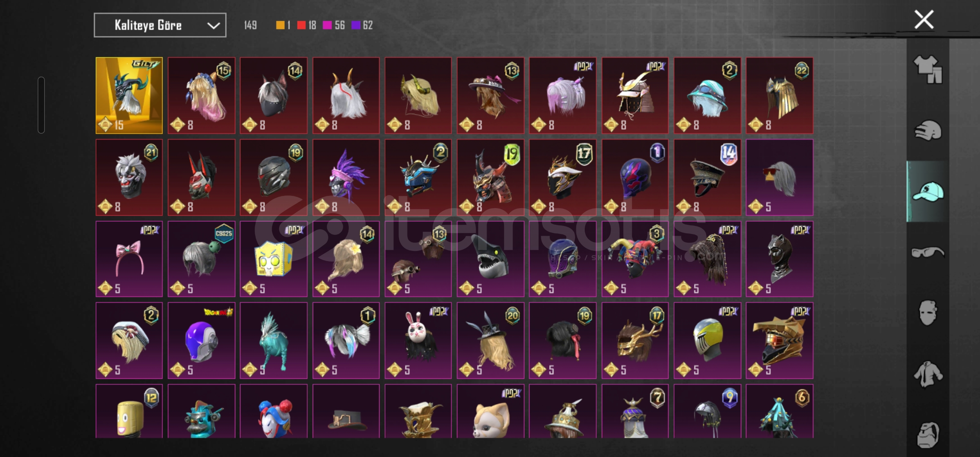Viewport: 980px width, 457px height.
Task: Select the golden GILT mythic headgear
Action: click(x=129, y=96)
